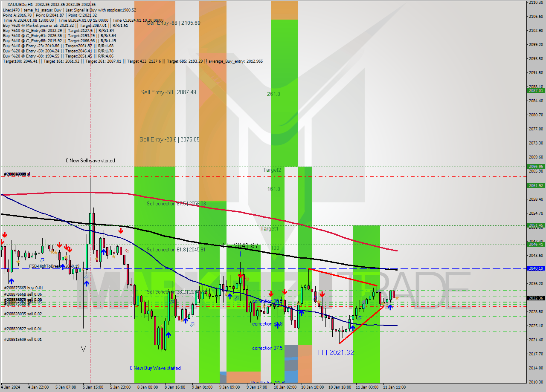Select the blue correction 61.8 label
546x392 pixels.
tap(267, 324)
